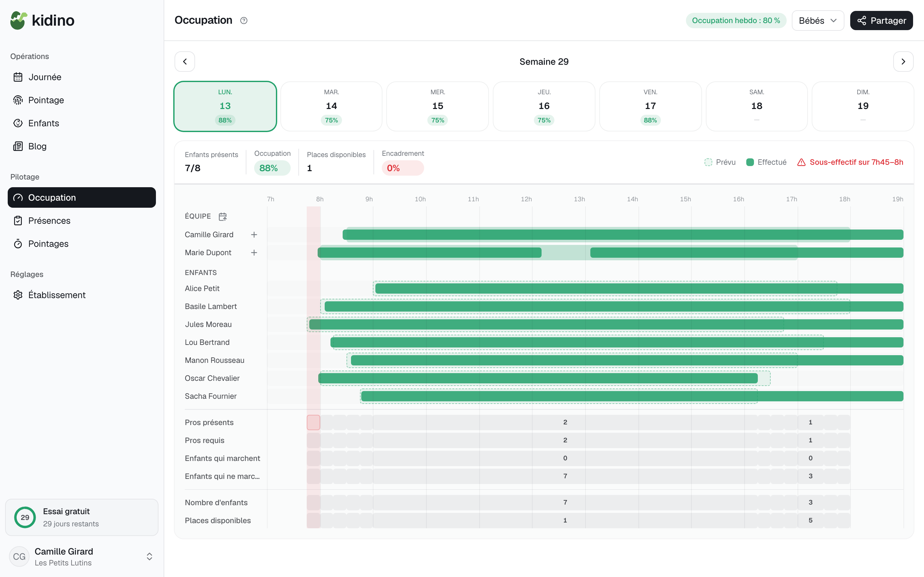Click the red Pros présents understaffed cell
Image resolution: width=924 pixels, height=577 pixels.
[313, 422]
